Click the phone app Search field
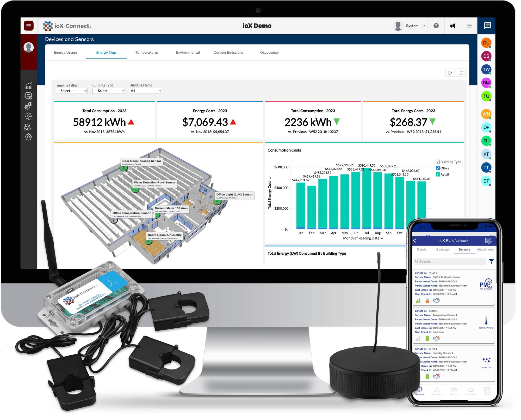This screenshot has width=521, height=420. 450,261
